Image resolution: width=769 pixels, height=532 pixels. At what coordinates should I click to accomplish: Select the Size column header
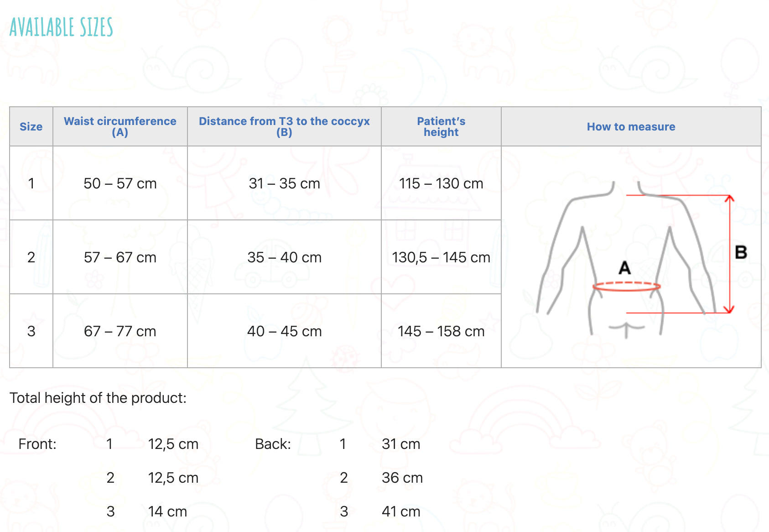31,127
